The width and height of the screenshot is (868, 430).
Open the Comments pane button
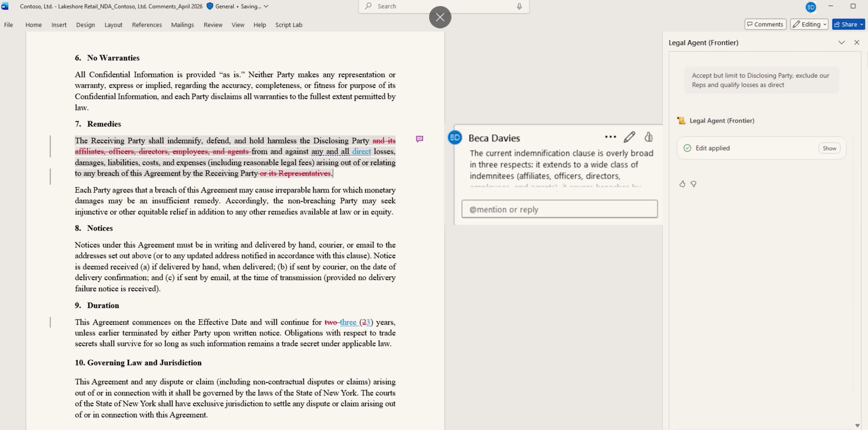[765, 24]
